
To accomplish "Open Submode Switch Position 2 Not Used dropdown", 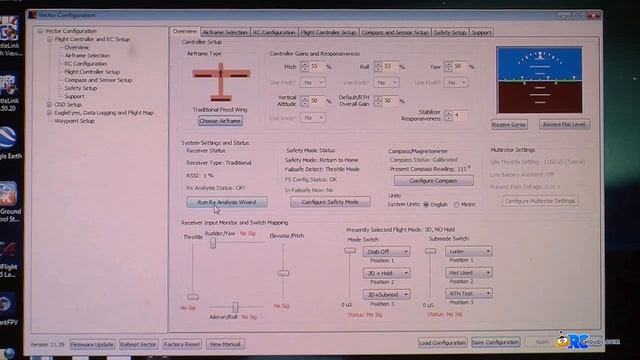I will tap(469, 272).
